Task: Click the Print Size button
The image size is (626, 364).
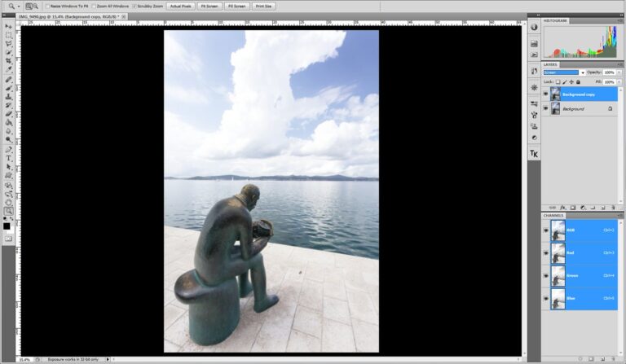Action: (263, 7)
